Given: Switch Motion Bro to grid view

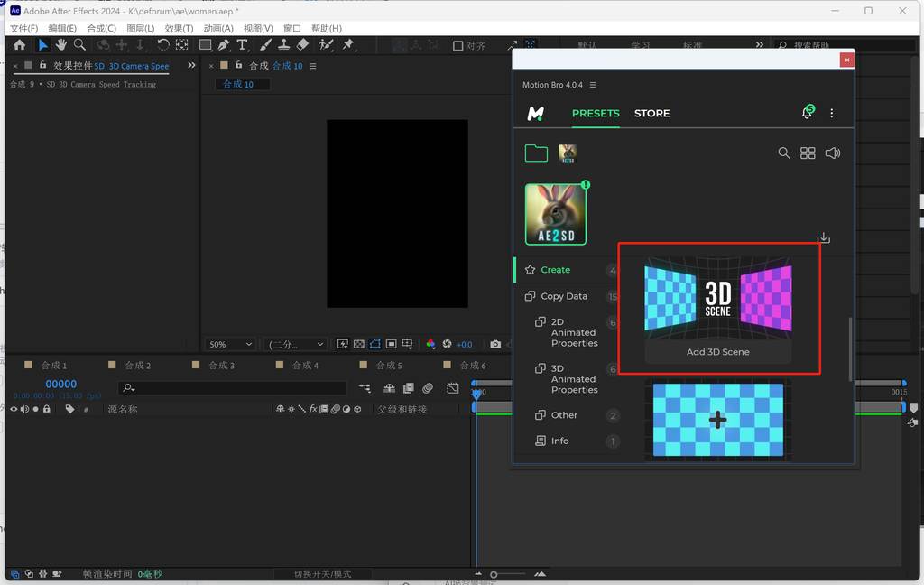Looking at the screenshot, I should pyautogui.click(x=808, y=153).
